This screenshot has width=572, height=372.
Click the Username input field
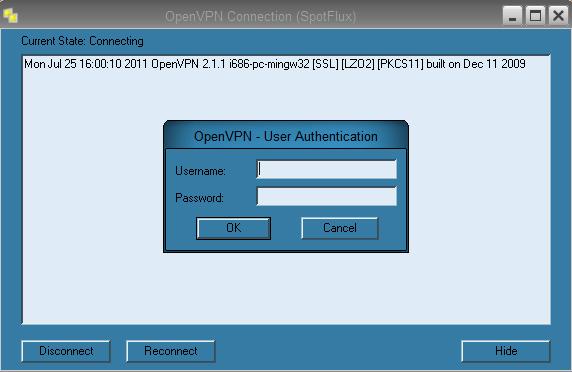pyautogui.click(x=326, y=169)
